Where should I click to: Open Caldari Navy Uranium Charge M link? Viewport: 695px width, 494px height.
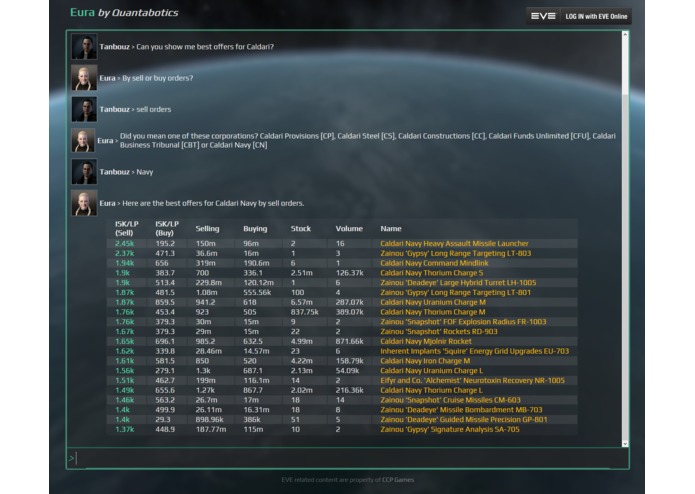click(x=433, y=302)
